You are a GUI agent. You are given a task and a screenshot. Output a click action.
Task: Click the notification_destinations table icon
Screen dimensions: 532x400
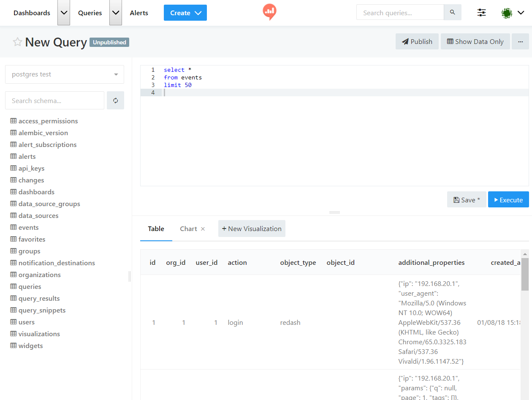tap(14, 263)
